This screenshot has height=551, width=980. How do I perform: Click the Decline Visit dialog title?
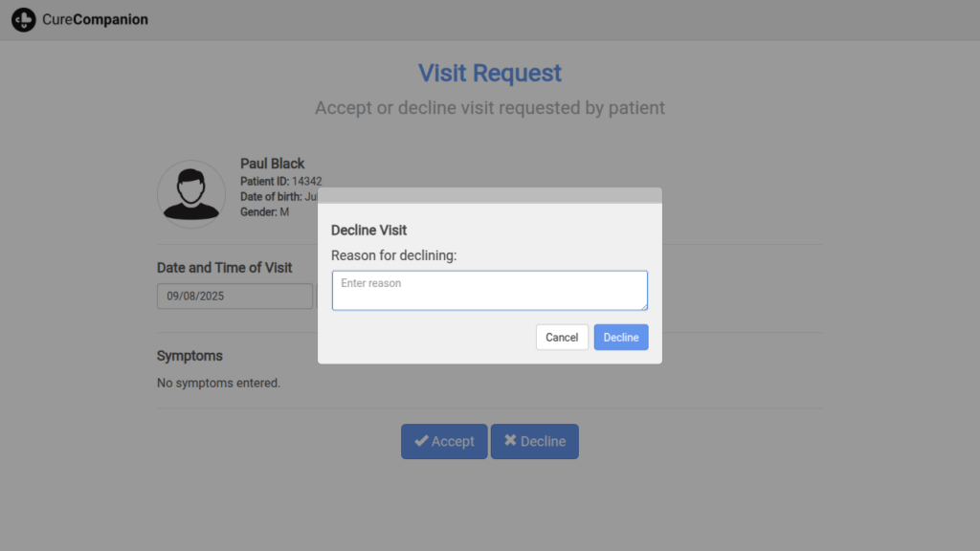pyautogui.click(x=368, y=231)
